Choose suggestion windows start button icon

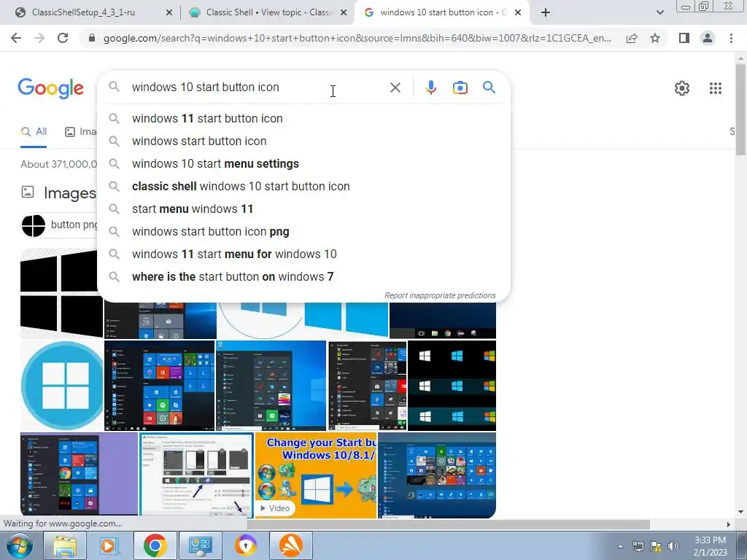click(303, 141)
